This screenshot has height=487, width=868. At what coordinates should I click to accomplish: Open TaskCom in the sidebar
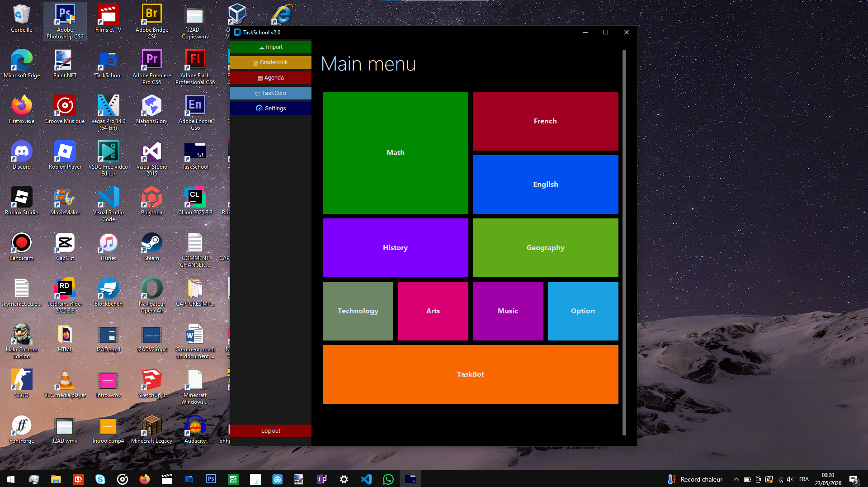(271, 93)
